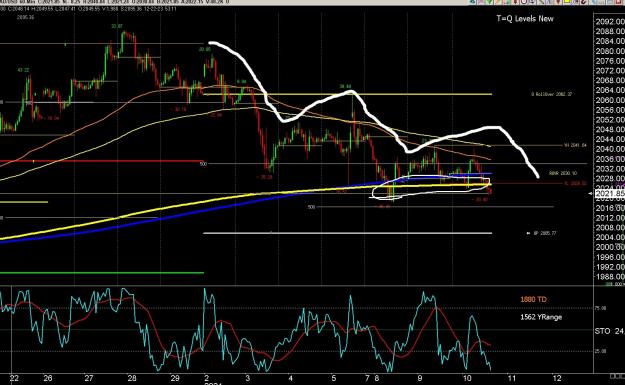Viewport: 625px width, 385px height.
Task: Click the 28.88 swing high label
Action: 345,86
